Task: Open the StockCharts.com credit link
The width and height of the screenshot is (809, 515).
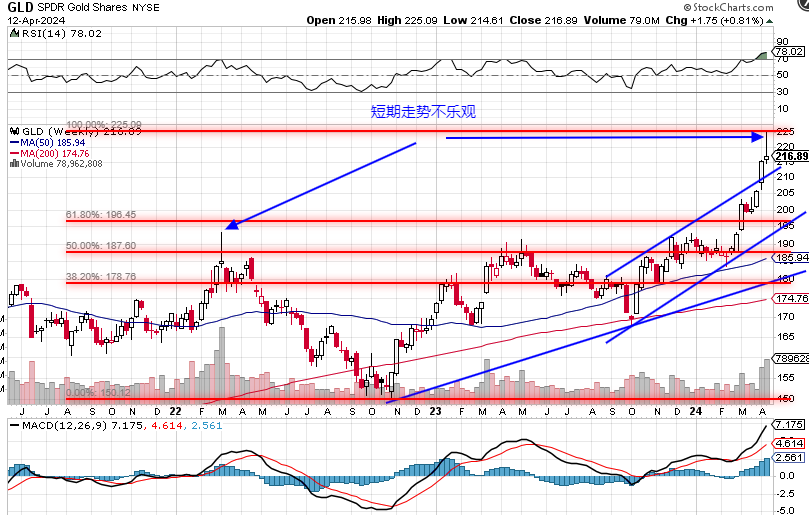Action: coord(729,7)
